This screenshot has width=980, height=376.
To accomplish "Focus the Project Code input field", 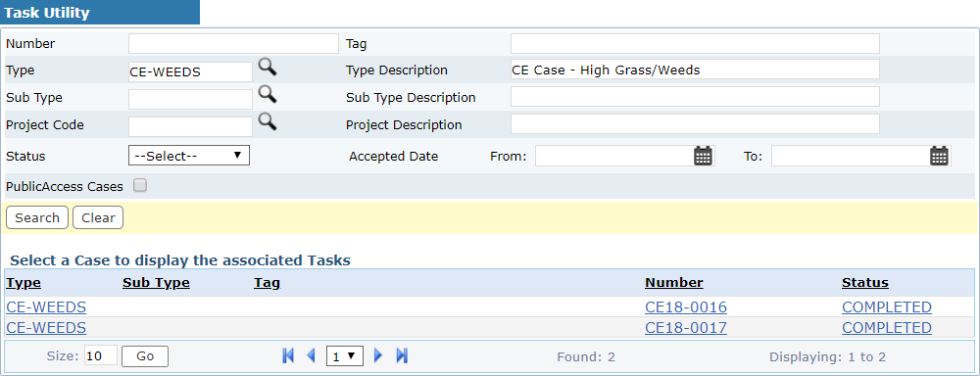I will (x=190, y=126).
